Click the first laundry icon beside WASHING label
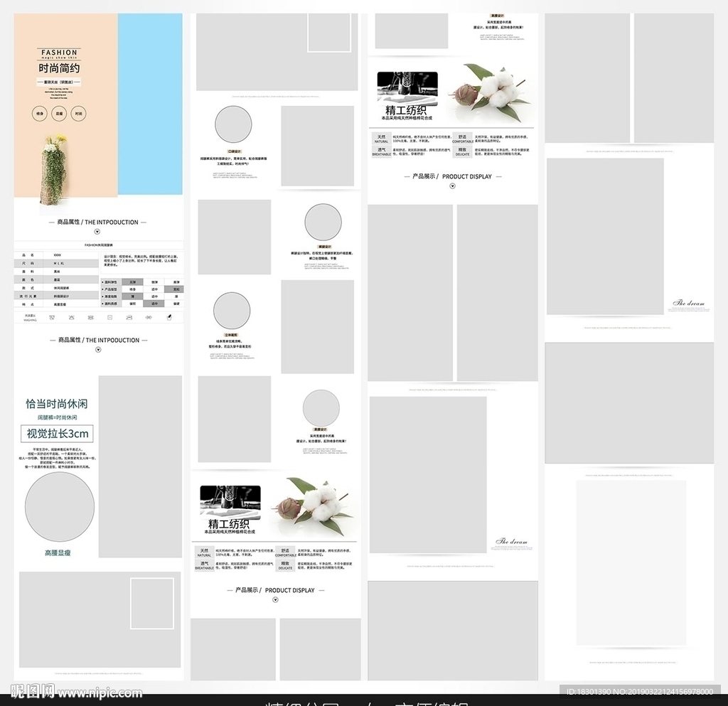The width and height of the screenshot is (728, 706). click(52, 318)
